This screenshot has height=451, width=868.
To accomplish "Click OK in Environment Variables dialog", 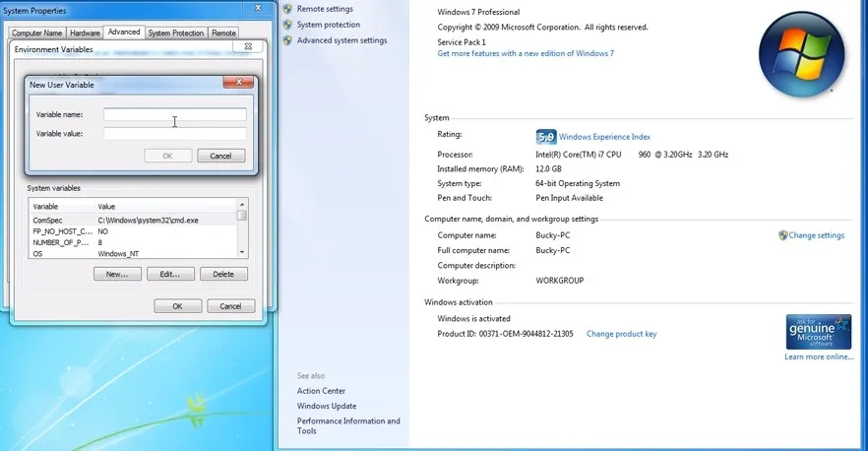I will [178, 306].
